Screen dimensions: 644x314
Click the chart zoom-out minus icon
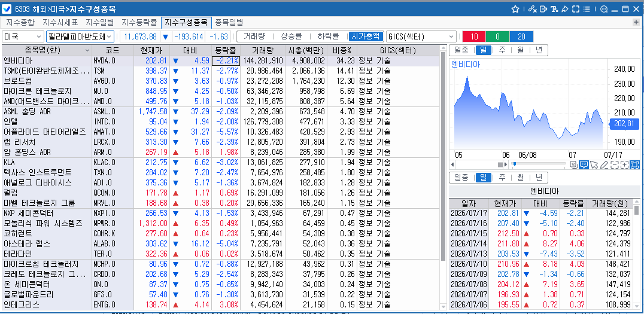point(615,164)
